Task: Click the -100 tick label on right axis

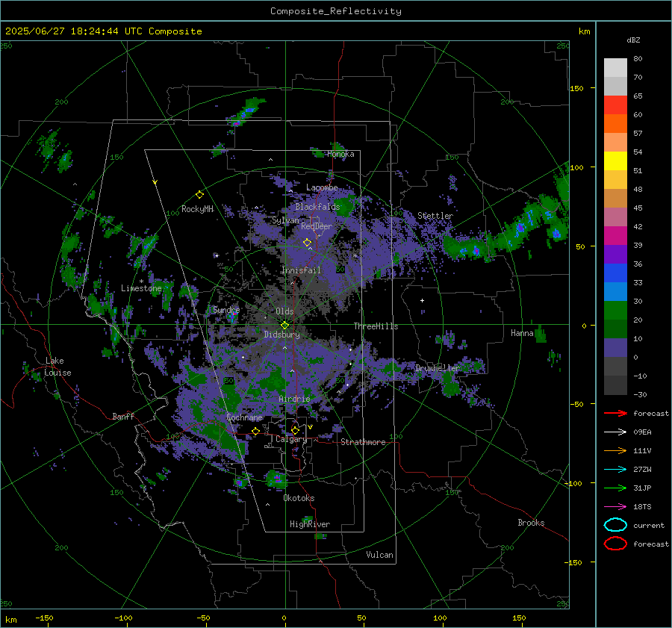Action: (573, 483)
